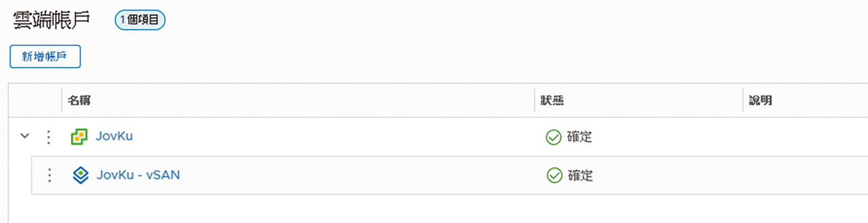Open the JovKu - vSAN account link
Image resolution: width=868 pixels, height=223 pixels.
(138, 175)
